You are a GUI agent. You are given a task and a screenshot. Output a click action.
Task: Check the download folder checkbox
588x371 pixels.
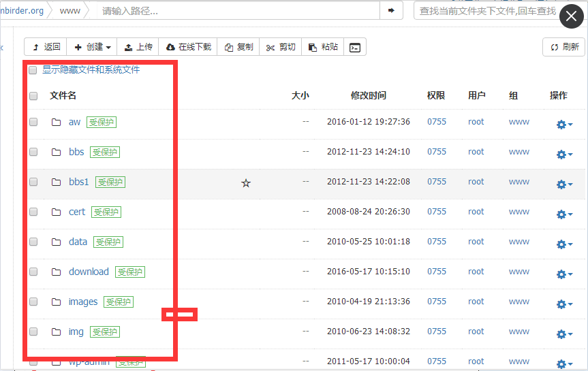click(x=33, y=272)
